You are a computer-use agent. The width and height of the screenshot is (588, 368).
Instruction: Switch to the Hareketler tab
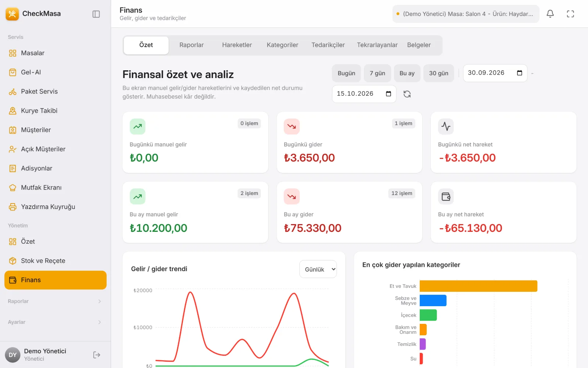coord(237,45)
